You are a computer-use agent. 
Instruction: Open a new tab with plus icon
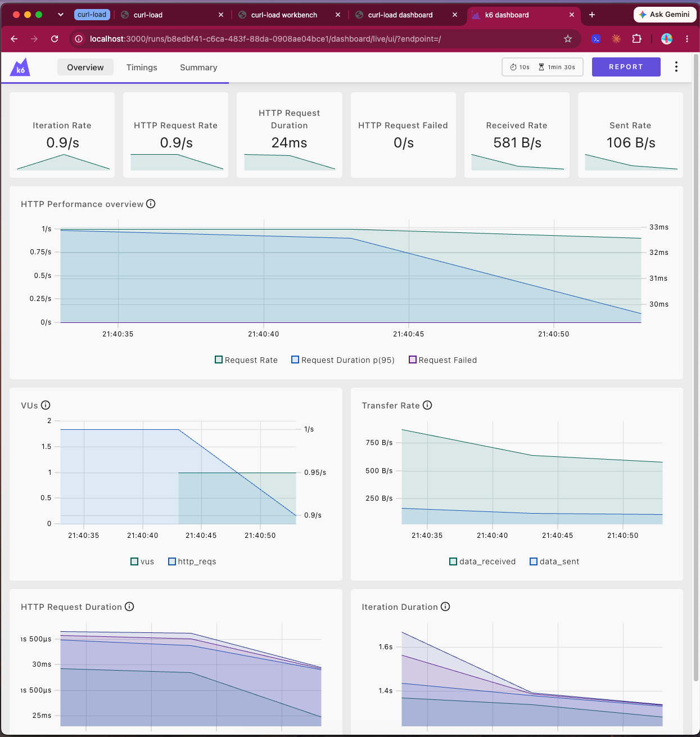click(592, 15)
